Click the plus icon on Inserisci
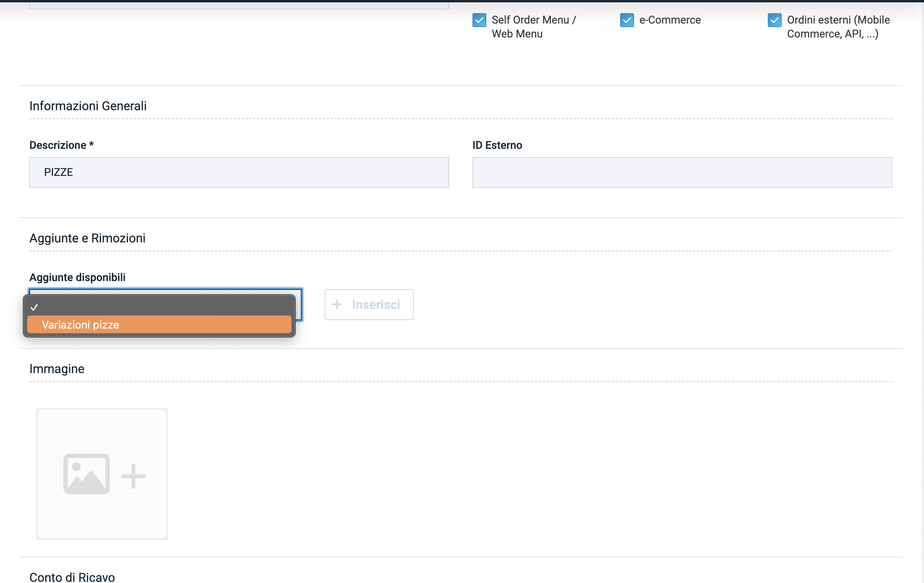Screen dimensions: 924x583 coord(337,305)
